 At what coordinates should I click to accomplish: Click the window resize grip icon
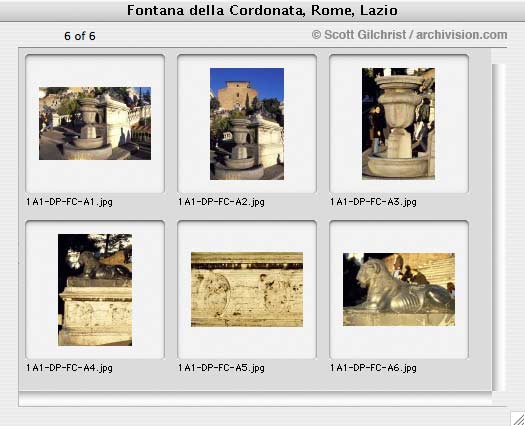518,419
